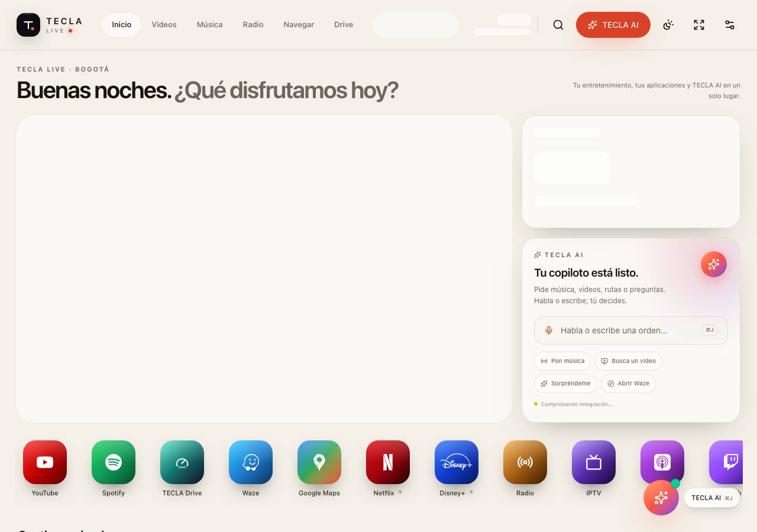757x532 pixels.
Task: Launch the Spotify app icon
Action: [x=114, y=462]
